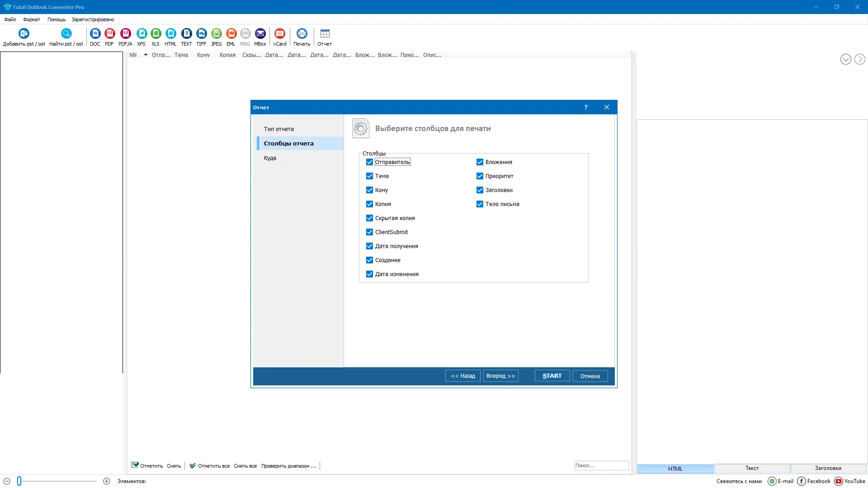Image resolution: width=868 pixels, height=488 pixels.
Task: Select the DOC conversion icon
Action: pos(95,33)
